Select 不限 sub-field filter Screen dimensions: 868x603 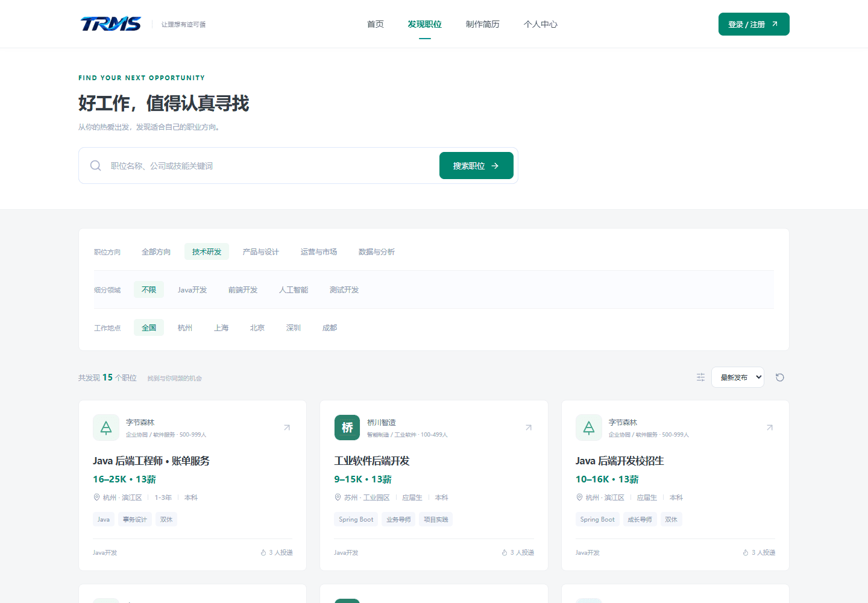149,290
